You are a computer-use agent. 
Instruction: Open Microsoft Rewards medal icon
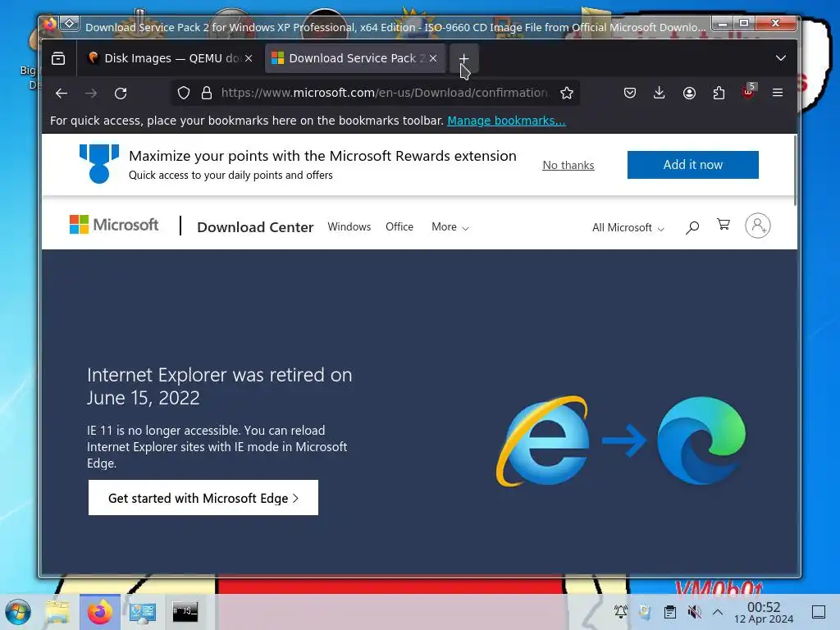tap(99, 164)
